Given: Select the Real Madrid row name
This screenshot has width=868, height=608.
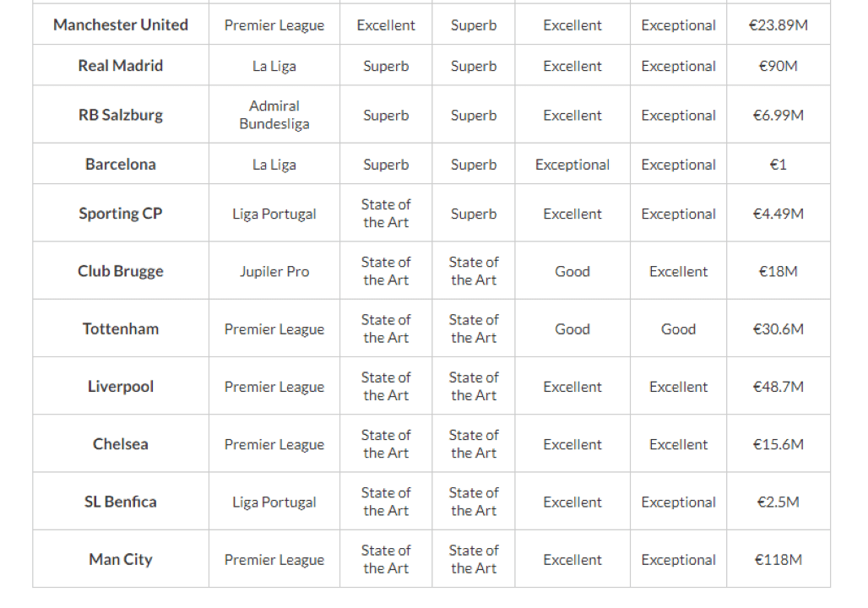Looking at the screenshot, I should (x=121, y=66).
